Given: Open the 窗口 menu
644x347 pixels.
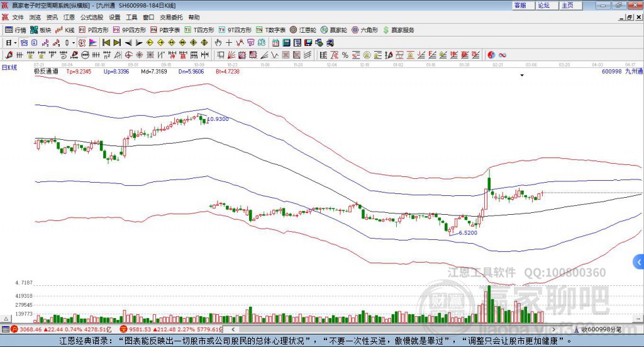Looking at the screenshot, I should click(148, 17).
